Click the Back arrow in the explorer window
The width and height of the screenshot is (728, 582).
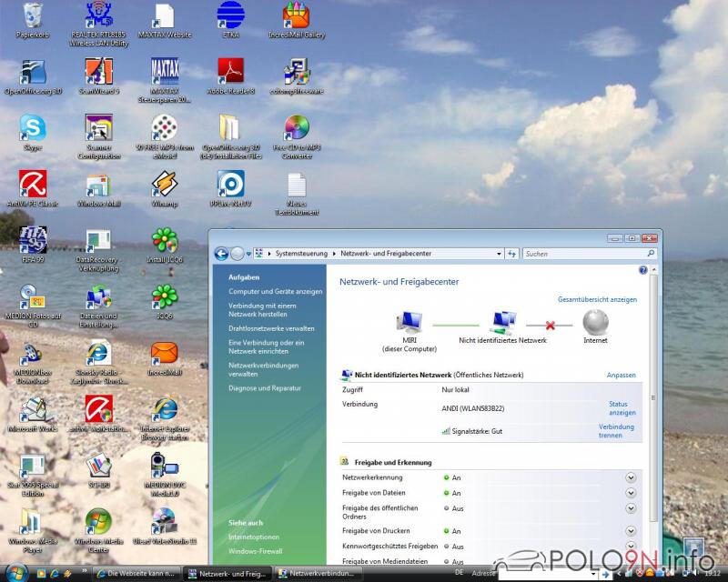pyautogui.click(x=221, y=254)
